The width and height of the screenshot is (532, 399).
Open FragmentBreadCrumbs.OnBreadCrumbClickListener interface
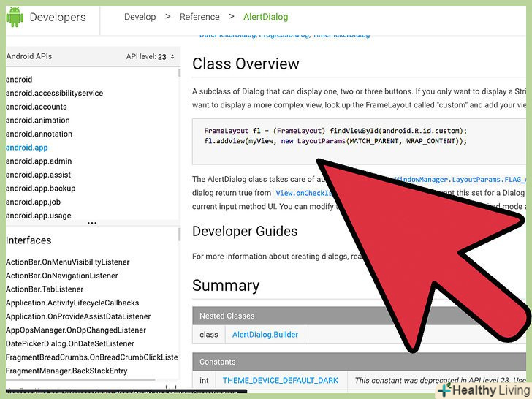(x=91, y=357)
